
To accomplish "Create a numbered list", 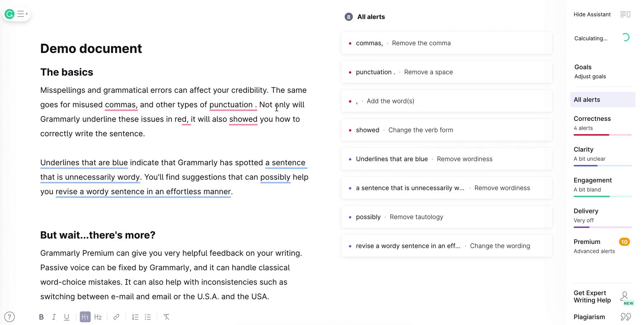I will tap(135, 317).
